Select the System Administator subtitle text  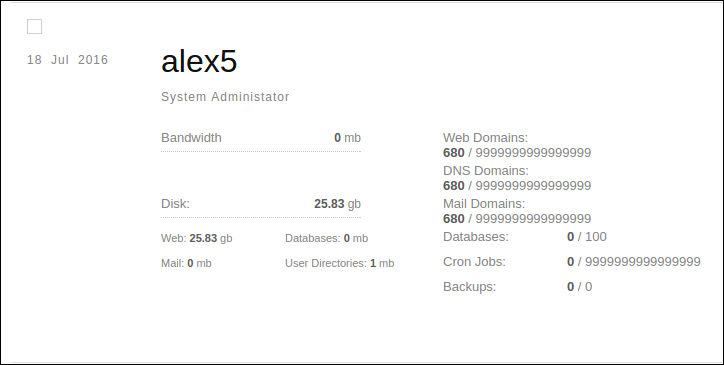click(225, 97)
